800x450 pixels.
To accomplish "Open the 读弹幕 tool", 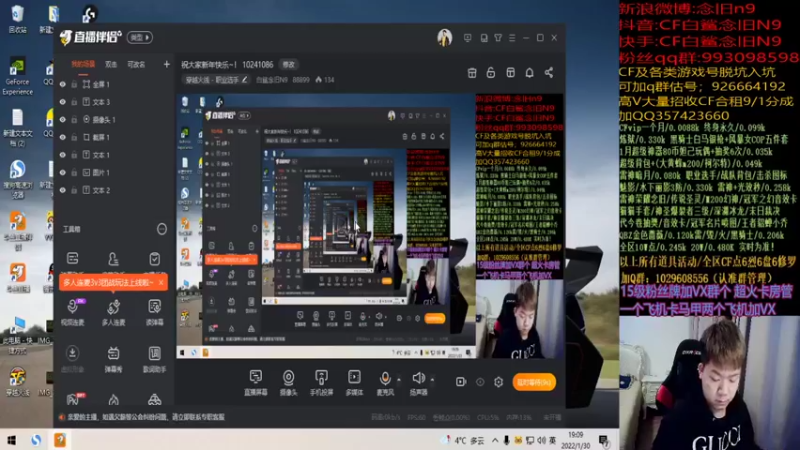I will tap(155, 312).
